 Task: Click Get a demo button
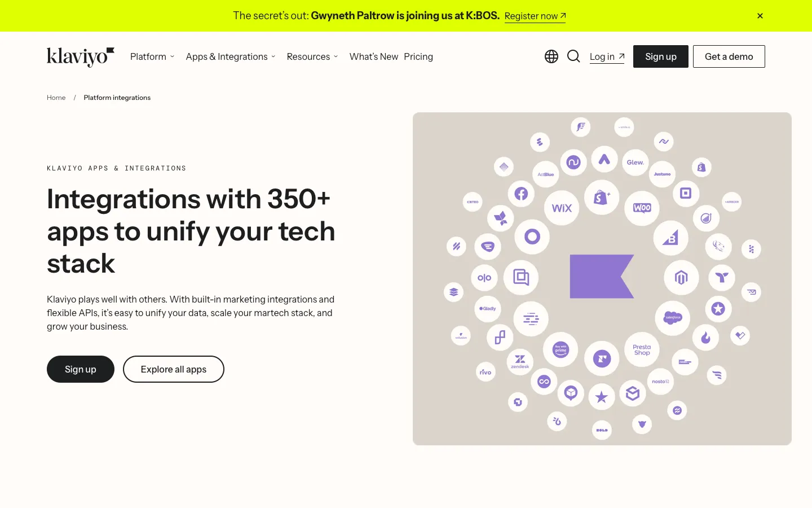tap(729, 56)
